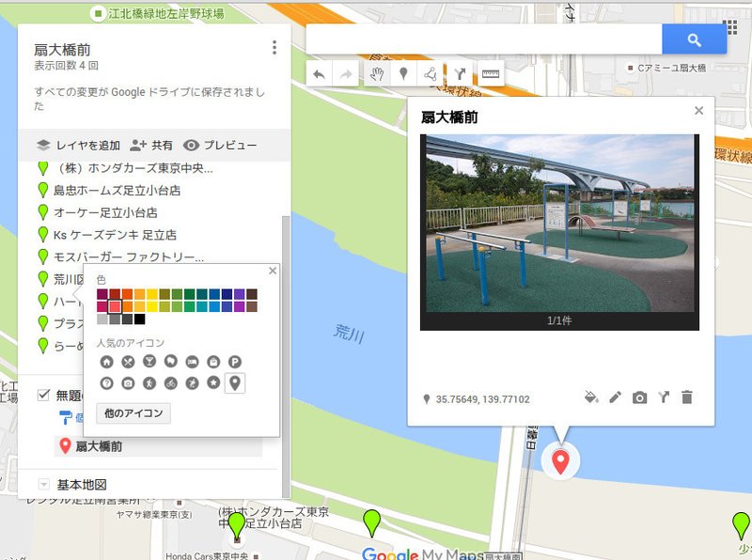Click the map title 扇大橋前 in the panel
The image size is (752, 560).
click(62, 50)
